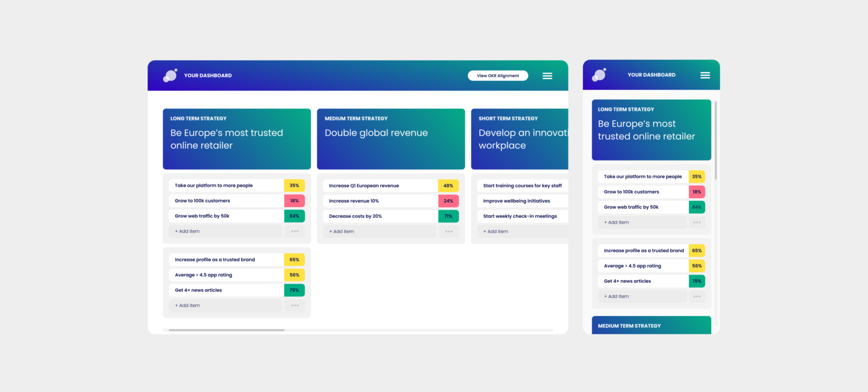Image resolution: width=868 pixels, height=392 pixels.
Task: Open three-dot options below Get 4+ news articles, mobile panel
Action: click(x=697, y=296)
